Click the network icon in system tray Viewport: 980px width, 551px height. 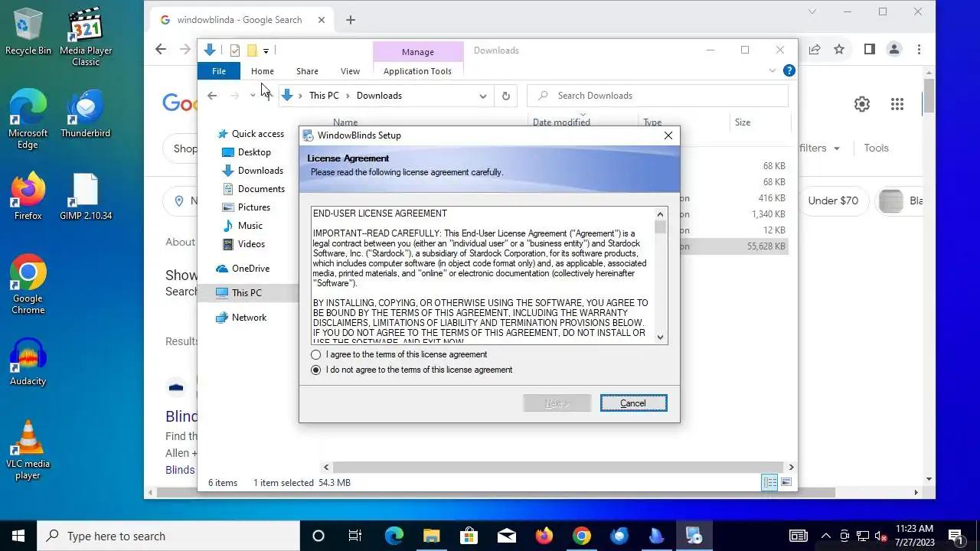click(x=863, y=536)
